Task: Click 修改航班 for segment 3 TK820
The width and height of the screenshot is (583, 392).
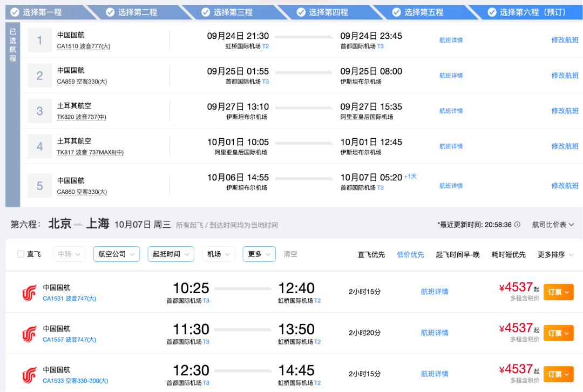Action: 565,111
